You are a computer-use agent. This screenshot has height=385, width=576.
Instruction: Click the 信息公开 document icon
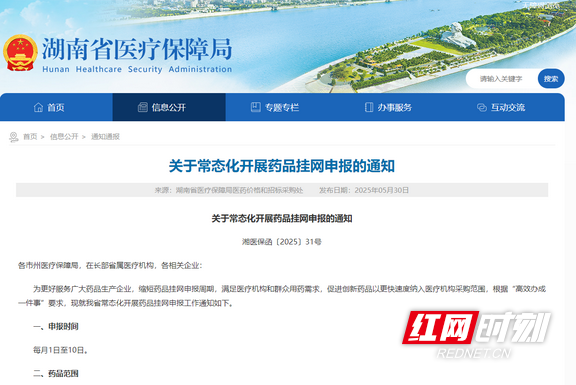coord(143,107)
